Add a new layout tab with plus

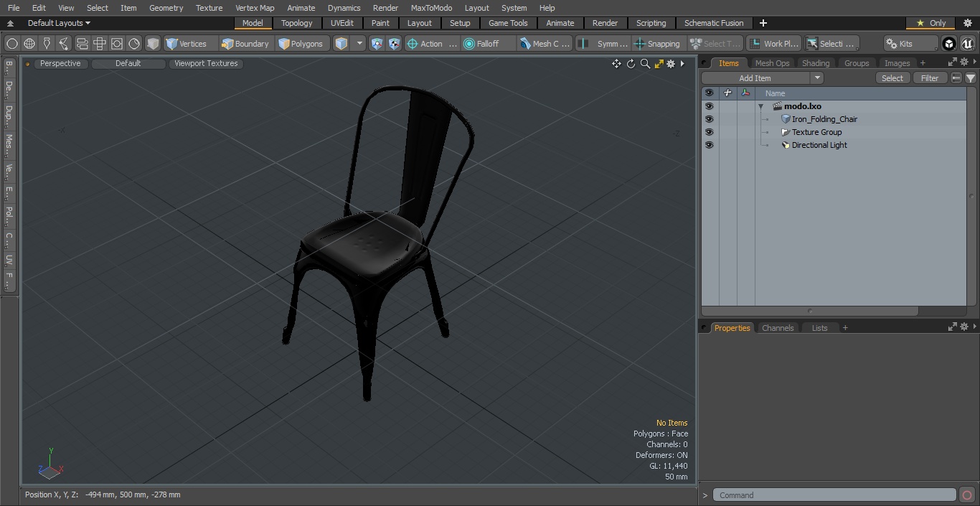click(763, 23)
